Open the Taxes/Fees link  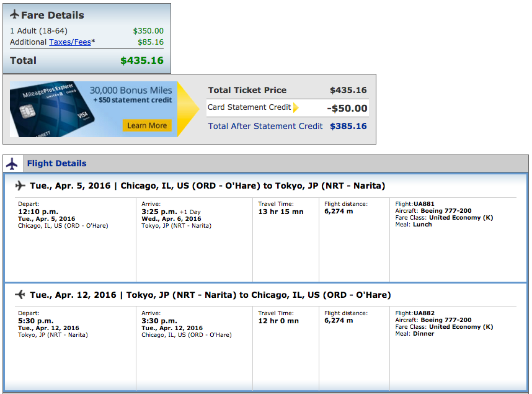(70, 42)
